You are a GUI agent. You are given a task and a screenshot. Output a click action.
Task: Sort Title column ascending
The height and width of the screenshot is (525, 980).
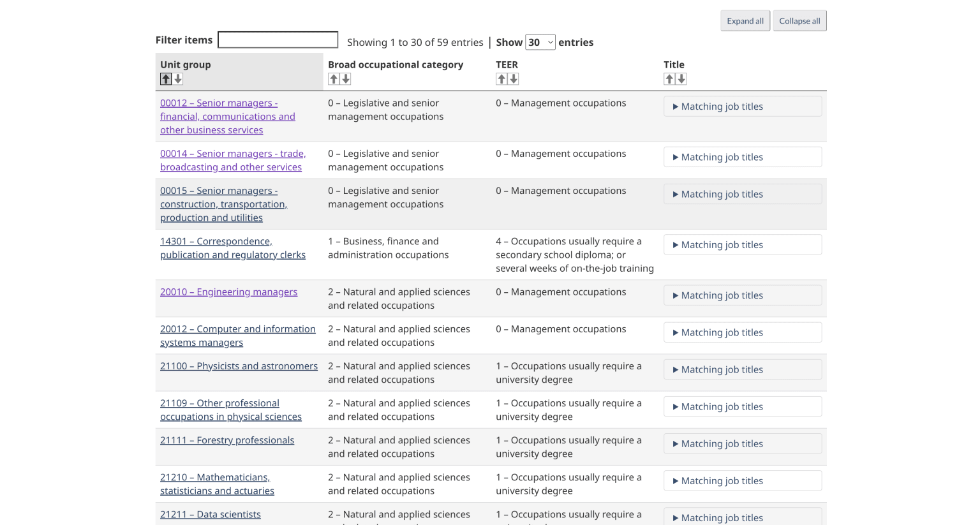(669, 79)
